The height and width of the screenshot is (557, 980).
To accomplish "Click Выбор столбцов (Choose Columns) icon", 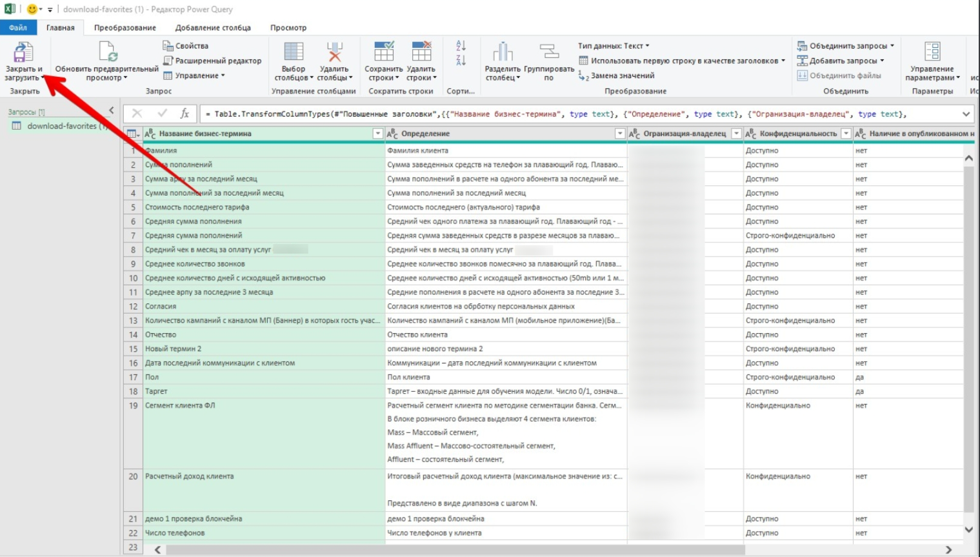I will coord(294,52).
